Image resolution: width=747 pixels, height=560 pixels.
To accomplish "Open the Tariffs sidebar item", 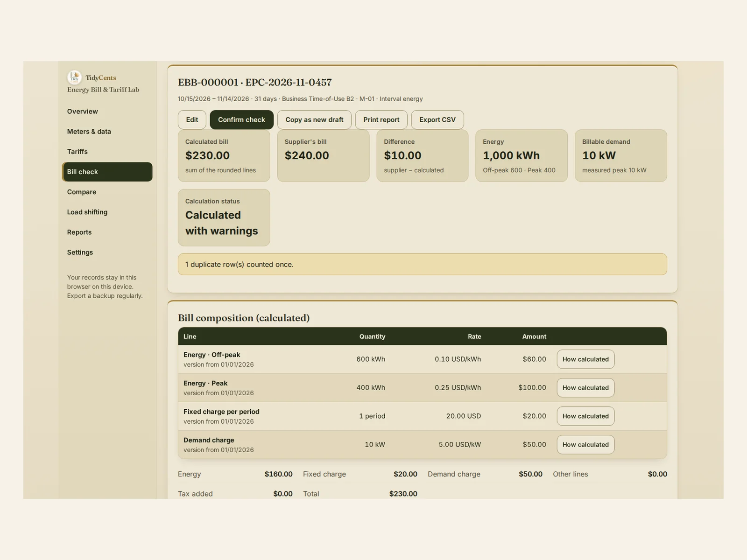I will 107,152.
